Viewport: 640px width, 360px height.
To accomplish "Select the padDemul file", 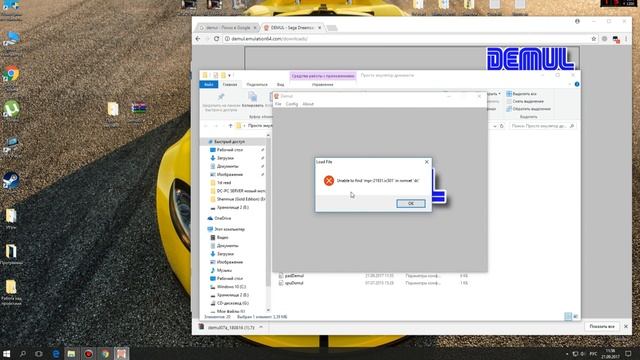I will click(x=294, y=276).
